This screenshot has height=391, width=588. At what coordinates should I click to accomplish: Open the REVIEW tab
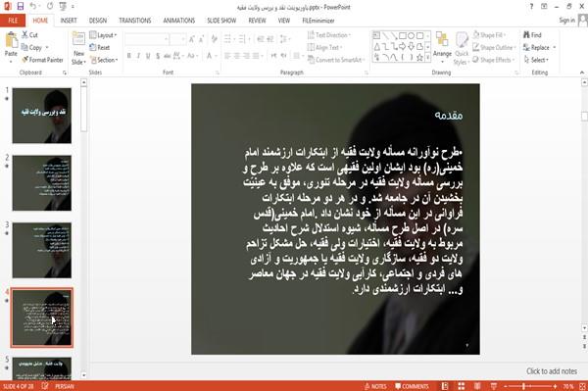[x=257, y=21]
